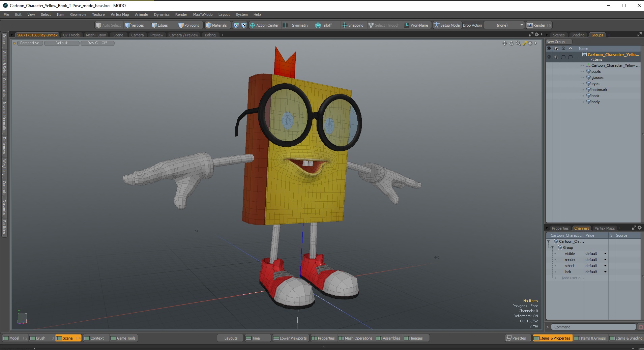
Task: Click the New Group button
Action: [x=559, y=42]
